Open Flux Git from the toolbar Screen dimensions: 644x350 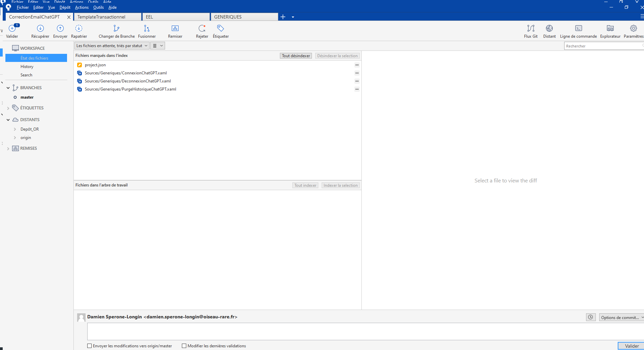coord(530,29)
